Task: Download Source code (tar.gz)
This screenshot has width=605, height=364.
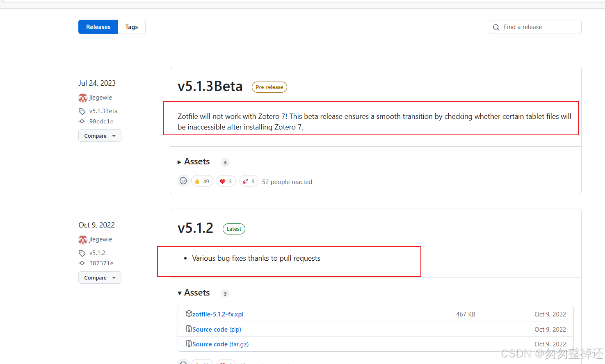Action: [220, 344]
